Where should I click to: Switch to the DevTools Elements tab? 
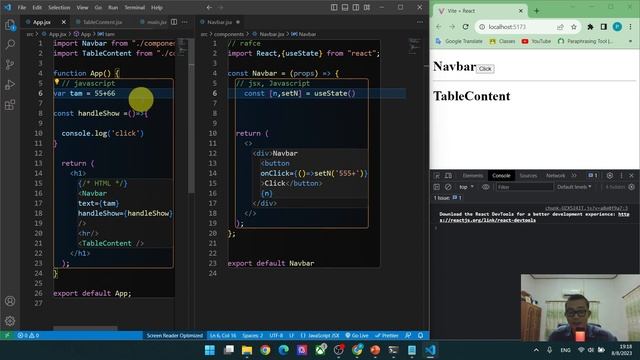473,176
